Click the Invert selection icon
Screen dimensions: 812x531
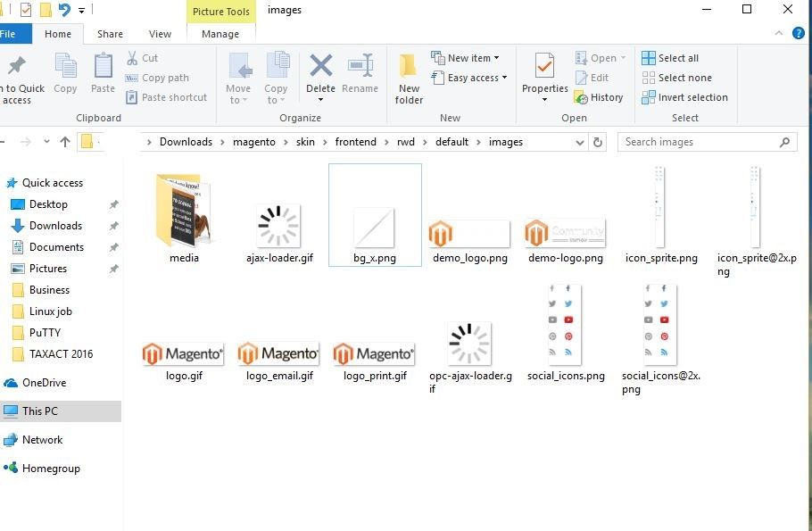tap(649, 97)
